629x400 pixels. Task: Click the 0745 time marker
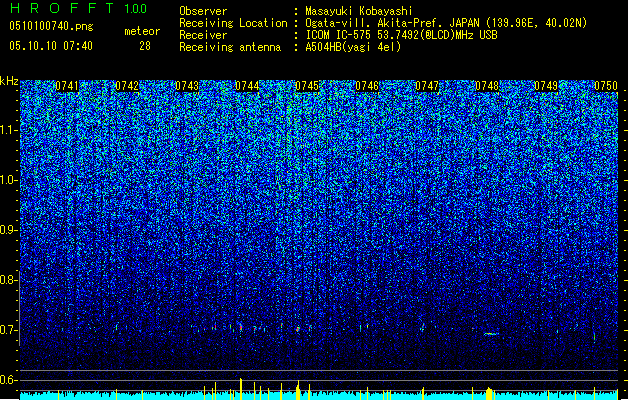click(x=307, y=86)
